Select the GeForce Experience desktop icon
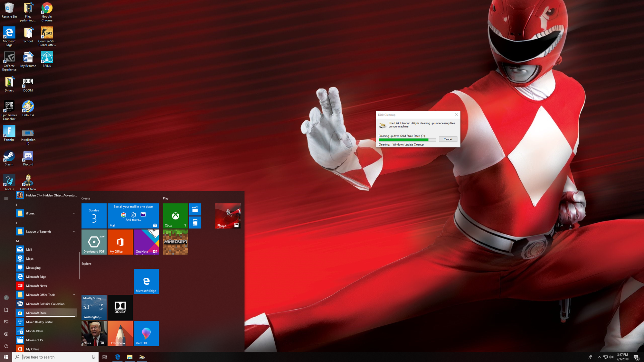This screenshot has width=644, height=362. 9,61
